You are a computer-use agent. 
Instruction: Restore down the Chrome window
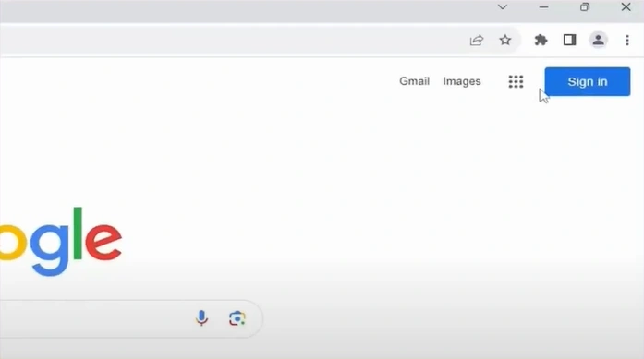click(x=585, y=7)
